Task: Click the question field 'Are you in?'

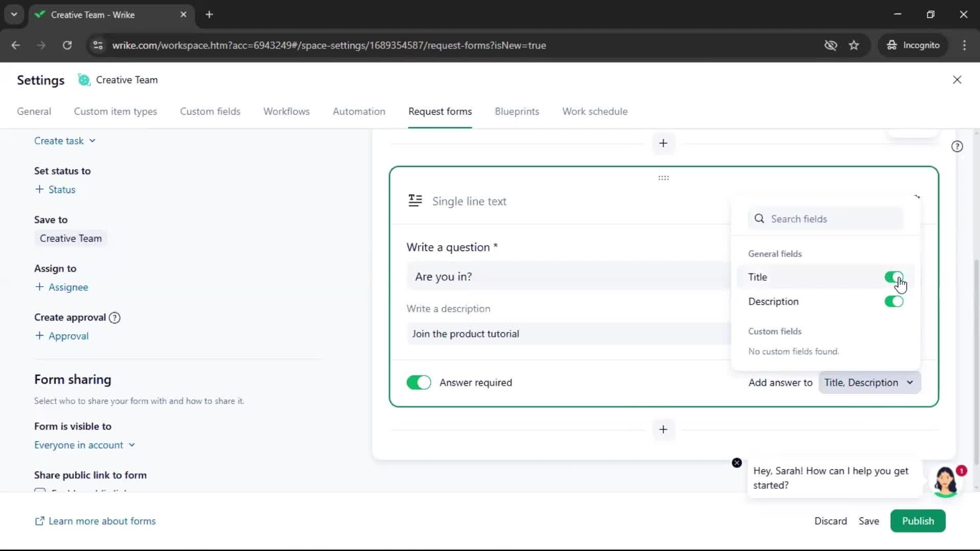Action: [x=569, y=277]
